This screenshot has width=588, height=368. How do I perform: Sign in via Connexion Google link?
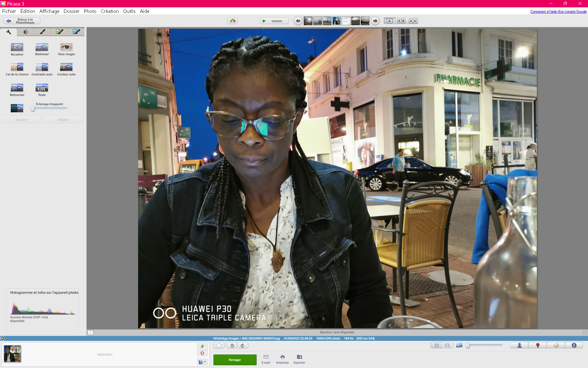558,12
